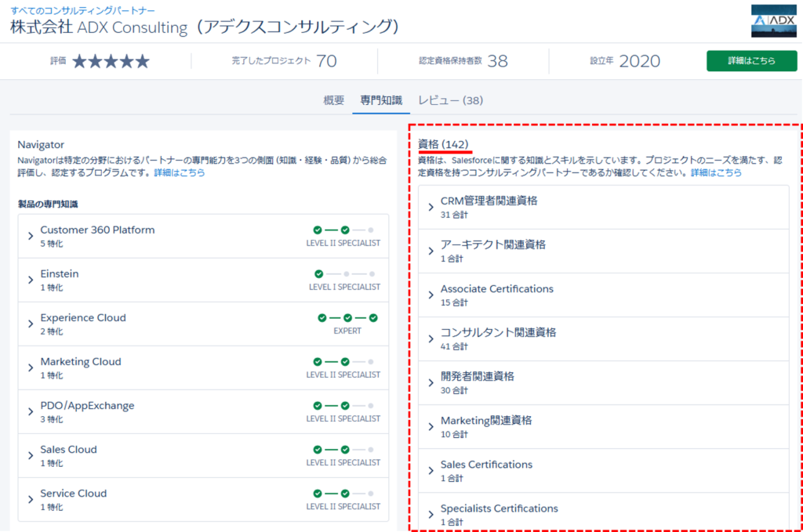Expand the Einstein row chevron
This screenshot has width=803, height=532.
tap(31, 280)
